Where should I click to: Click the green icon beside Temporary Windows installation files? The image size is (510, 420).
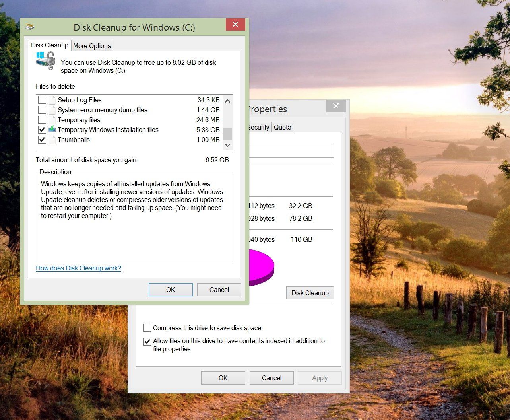52,130
